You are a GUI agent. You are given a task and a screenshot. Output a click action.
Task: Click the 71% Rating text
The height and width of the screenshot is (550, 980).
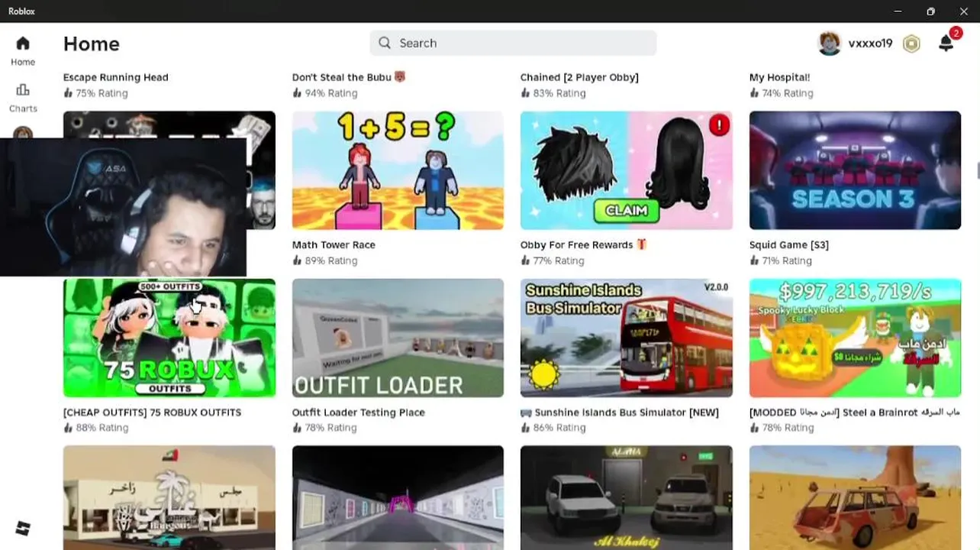788,260
